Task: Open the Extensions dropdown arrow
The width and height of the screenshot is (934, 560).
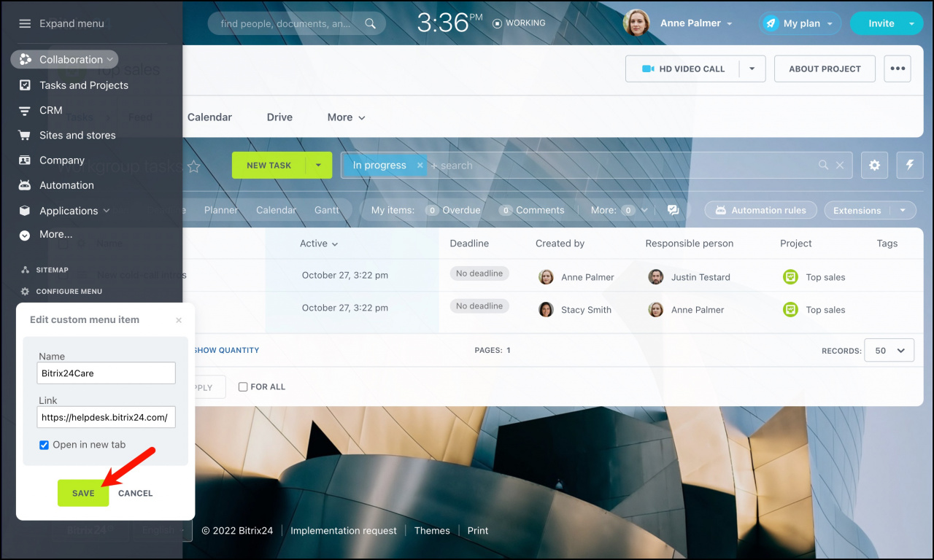Action: click(903, 211)
